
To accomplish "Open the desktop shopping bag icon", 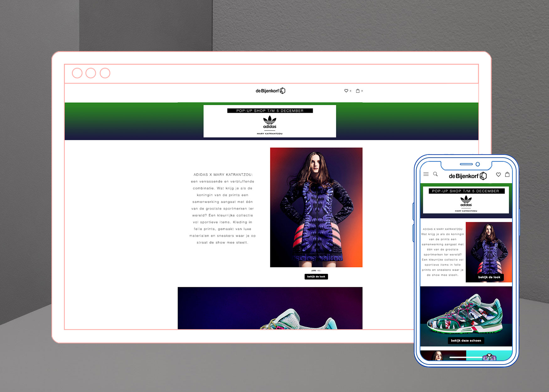I will coord(358,91).
